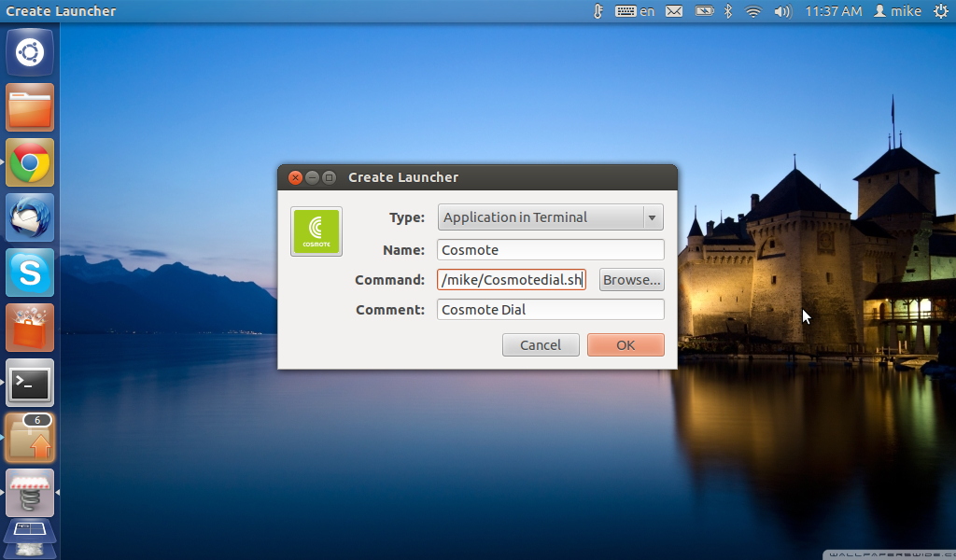This screenshot has width=956, height=560.
Task: Open Ubuntu Software Center
Action: [30, 328]
